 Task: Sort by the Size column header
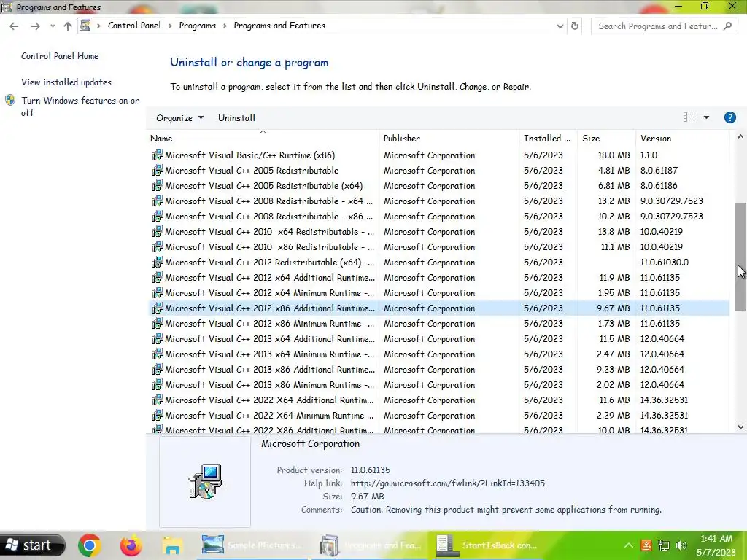pos(606,139)
